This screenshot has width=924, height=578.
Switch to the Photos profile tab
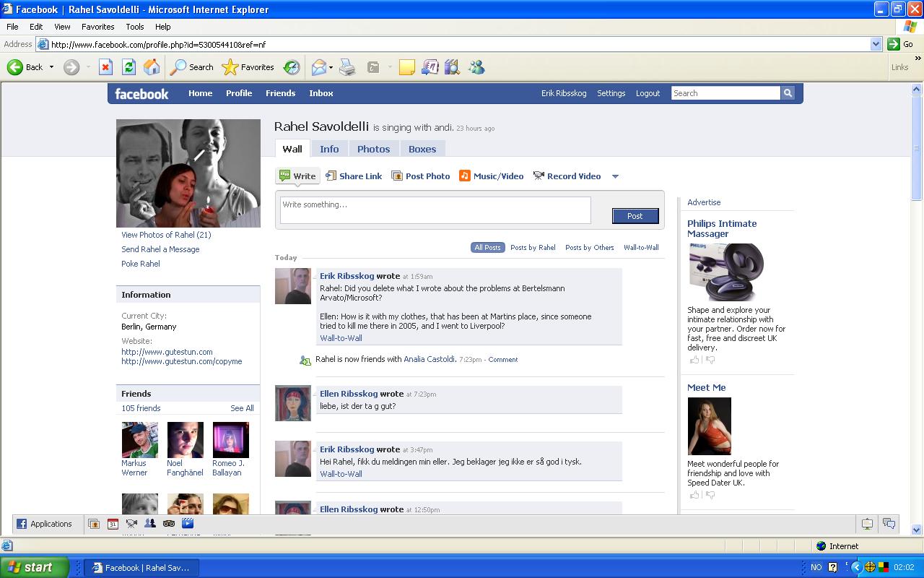pyautogui.click(x=373, y=149)
